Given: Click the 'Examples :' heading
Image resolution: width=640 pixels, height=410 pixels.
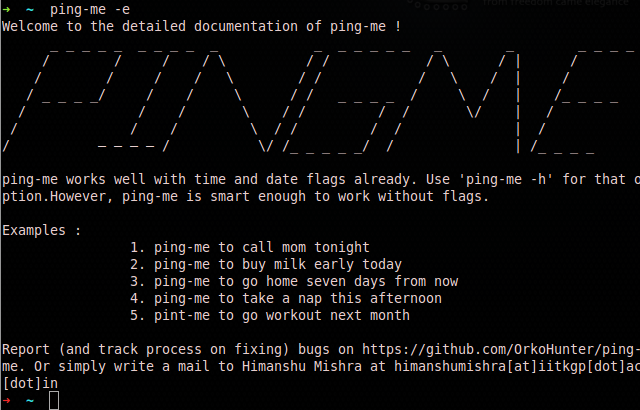Looking at the screenshot, I should point(42,230).
